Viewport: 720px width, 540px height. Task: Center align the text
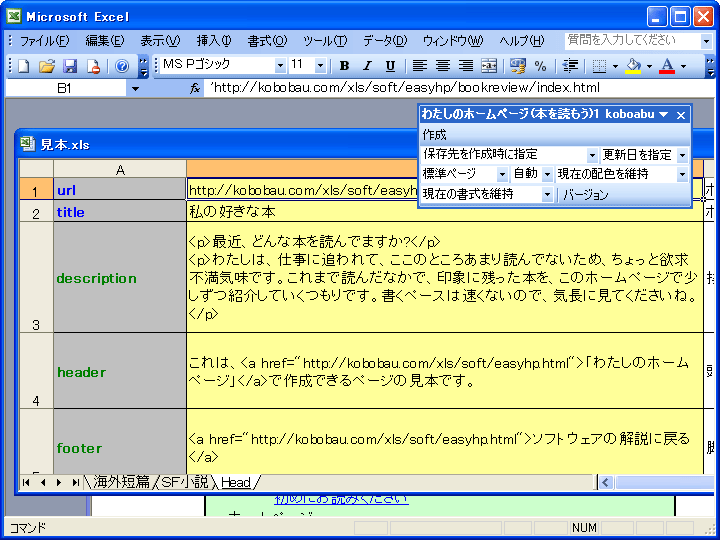click(x=443, y=66)
